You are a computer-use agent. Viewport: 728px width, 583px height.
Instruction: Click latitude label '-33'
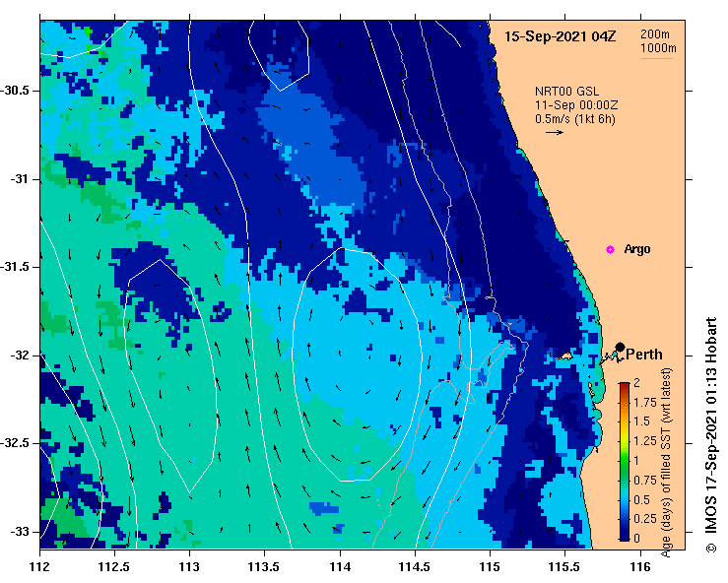coord(19,532)
